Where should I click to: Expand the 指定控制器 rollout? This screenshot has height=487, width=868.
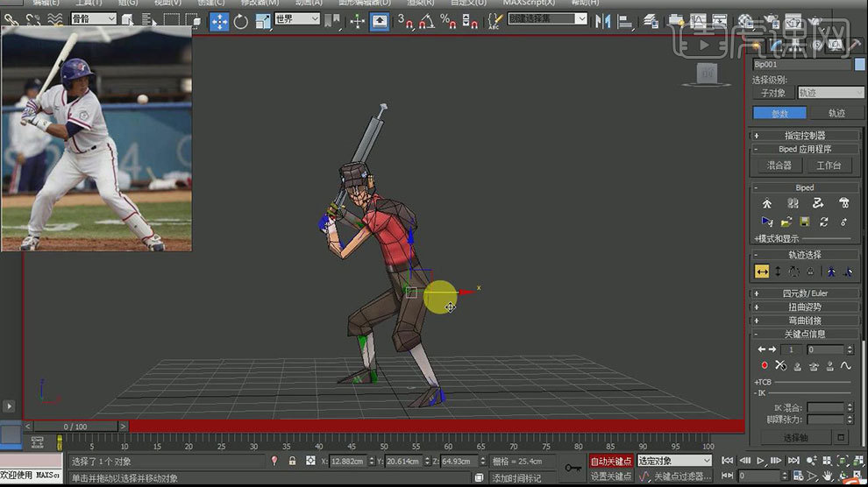click(x=805, y=136)
